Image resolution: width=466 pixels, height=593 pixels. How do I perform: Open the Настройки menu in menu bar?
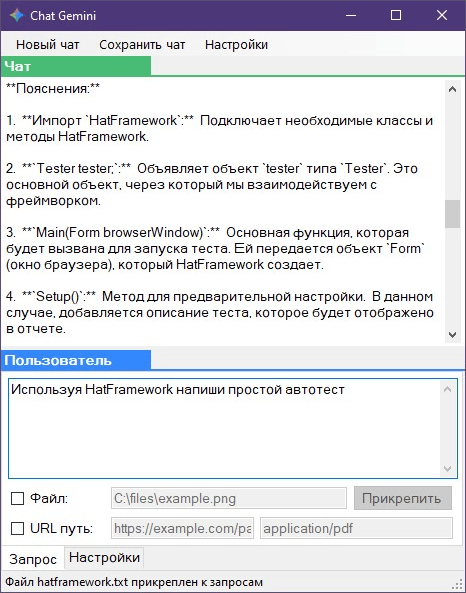(x=236, y=45)
